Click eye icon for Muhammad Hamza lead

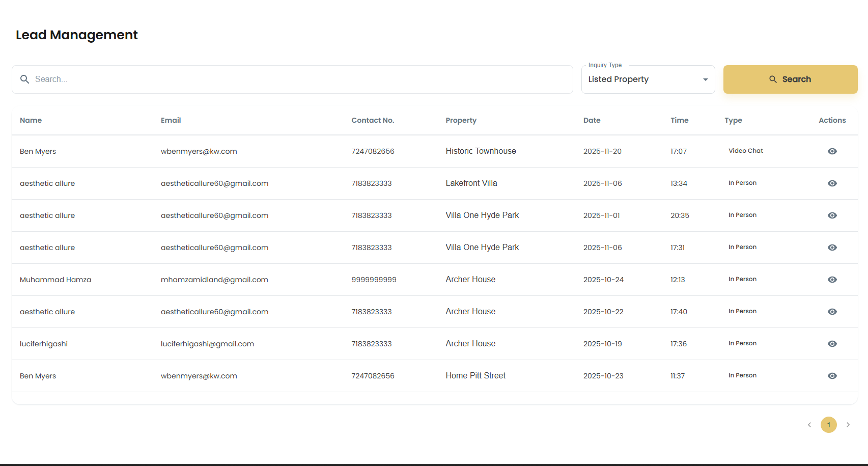832,280
